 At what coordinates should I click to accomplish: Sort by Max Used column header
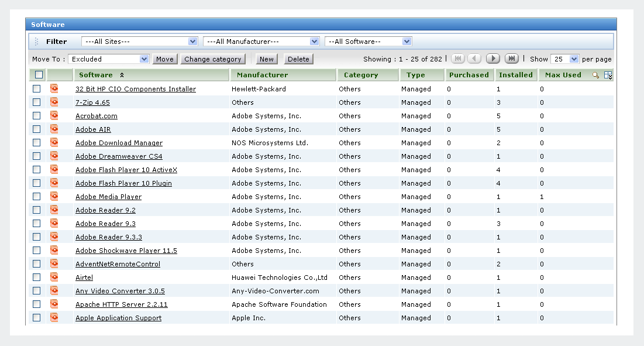[x=563, y=75]
